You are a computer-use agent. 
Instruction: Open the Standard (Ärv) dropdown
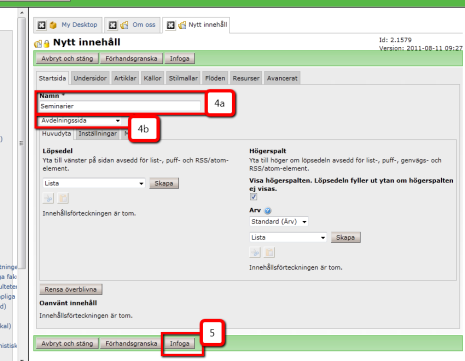tap(279, 221)
